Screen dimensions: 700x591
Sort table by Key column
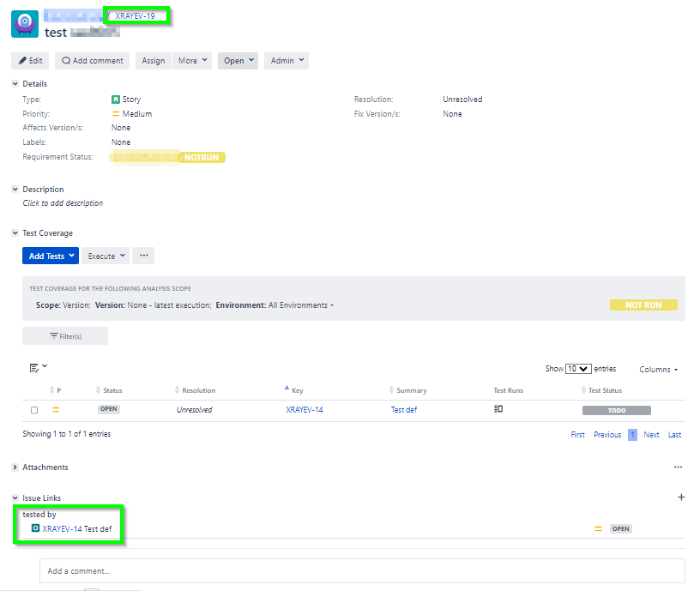293,389
